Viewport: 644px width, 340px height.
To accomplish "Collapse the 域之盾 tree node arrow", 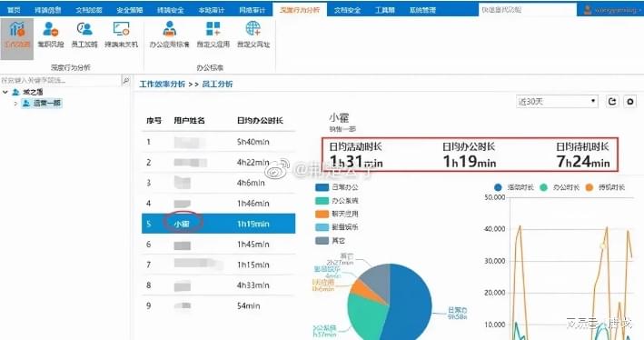I will [5, 92].
